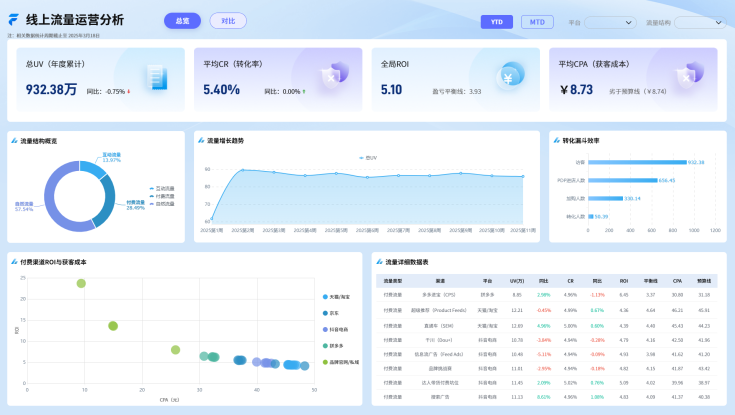This screenshot has height=415, width=735.
Task: Switch to the 总览 tab
Action: [x=181, y=21]
